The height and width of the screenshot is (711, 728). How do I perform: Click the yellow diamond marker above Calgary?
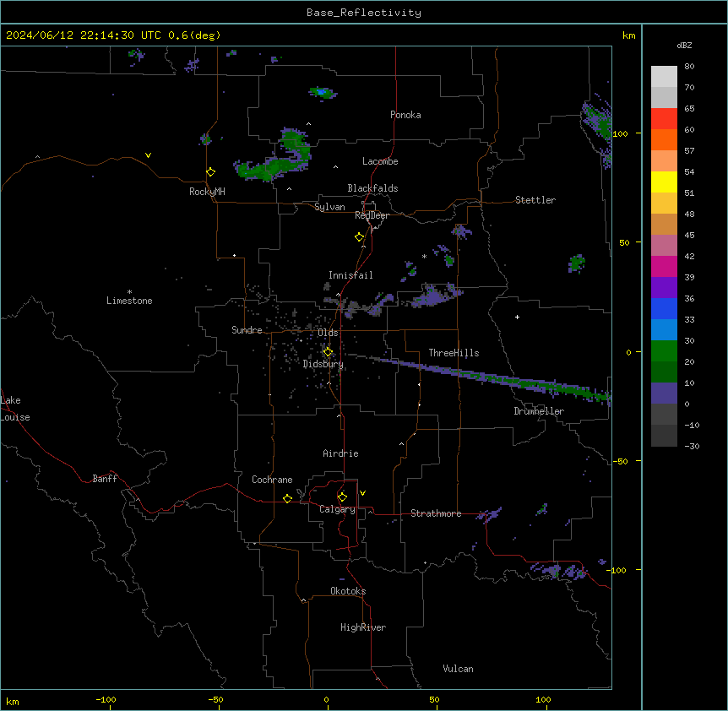(342, 497)
